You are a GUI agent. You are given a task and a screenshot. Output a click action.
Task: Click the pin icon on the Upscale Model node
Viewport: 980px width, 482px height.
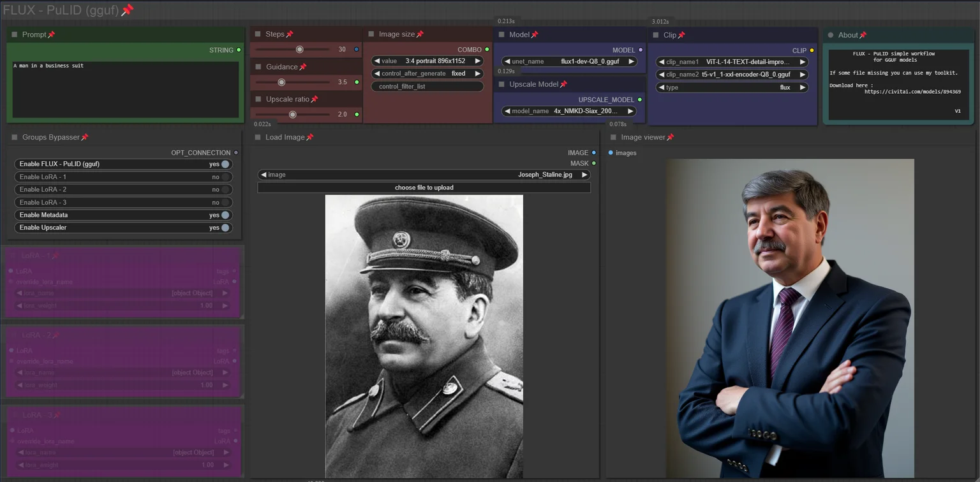coord(563,84)
